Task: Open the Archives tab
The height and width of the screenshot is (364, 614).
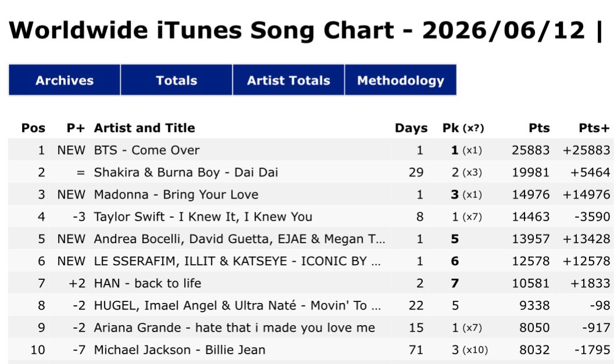Action: [x=64, y=80]
